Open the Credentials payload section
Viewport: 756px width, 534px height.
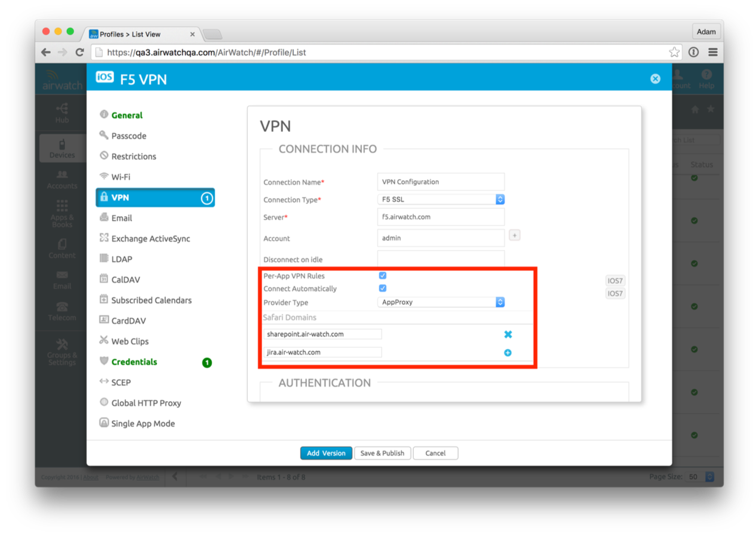coord(134,362)
